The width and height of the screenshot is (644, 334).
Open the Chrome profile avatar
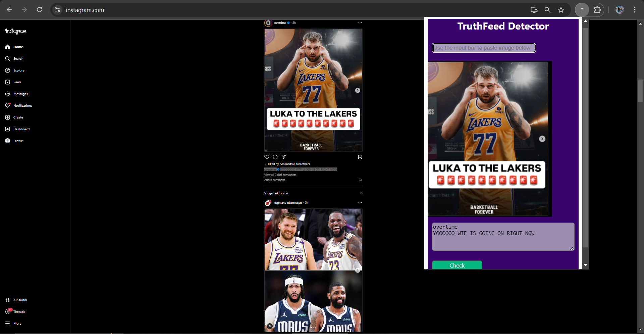(x=620, y=10)
